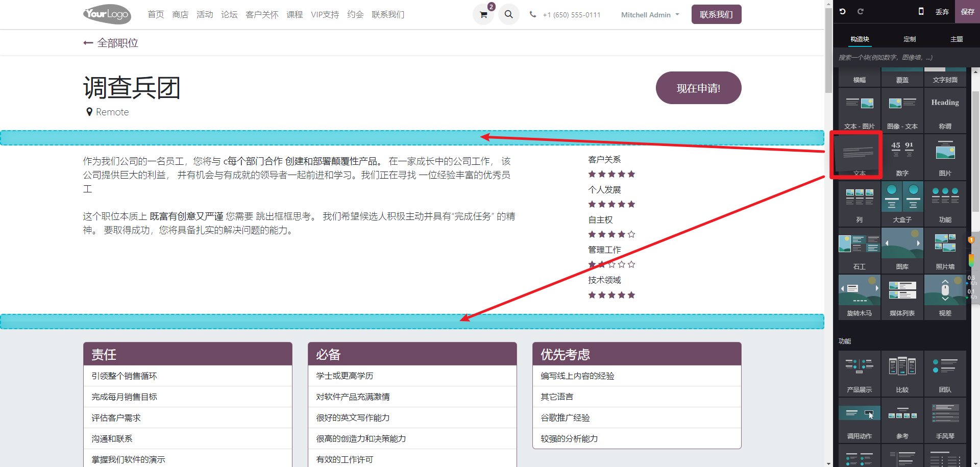Click the undo arrow in editor toolbar
The image size is (980, 467).
point(843,11)
